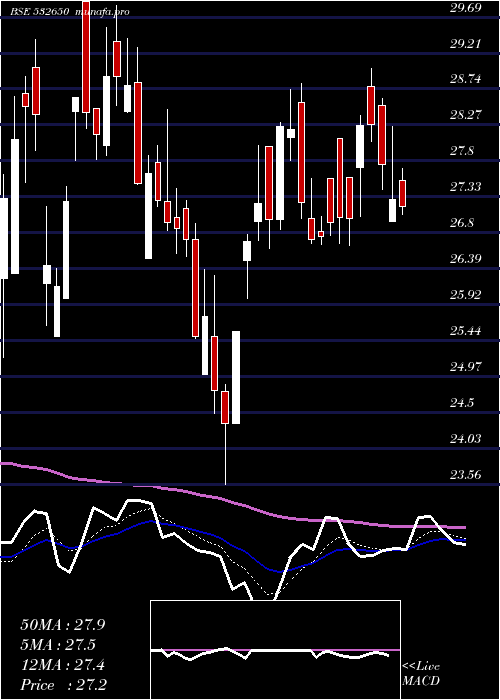500x700 pixels.
Task: Select the 24.97 price axis label
Action: point(465,367)
